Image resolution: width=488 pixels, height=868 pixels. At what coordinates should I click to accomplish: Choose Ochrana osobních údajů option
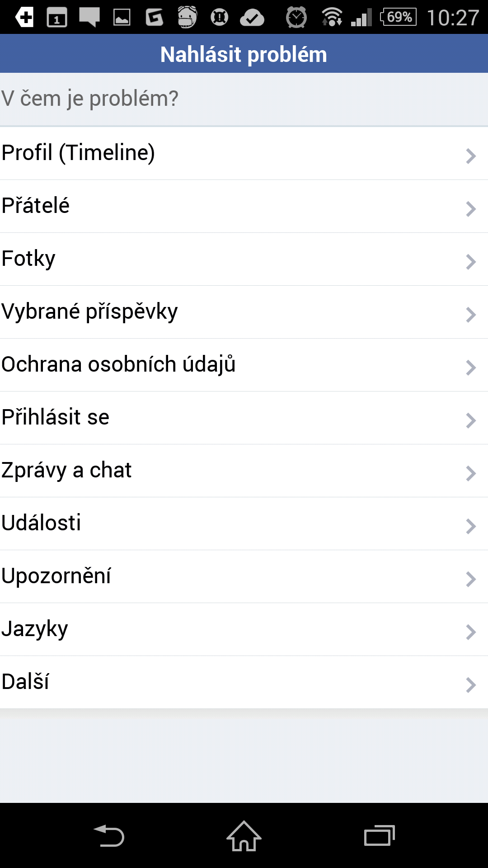click(244, 365)
